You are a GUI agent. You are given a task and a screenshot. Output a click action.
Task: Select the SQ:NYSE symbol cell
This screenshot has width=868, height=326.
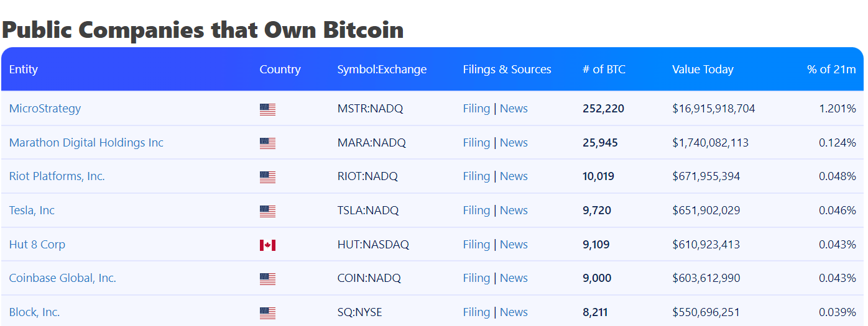pyautogui.click(x=360, y=312)
